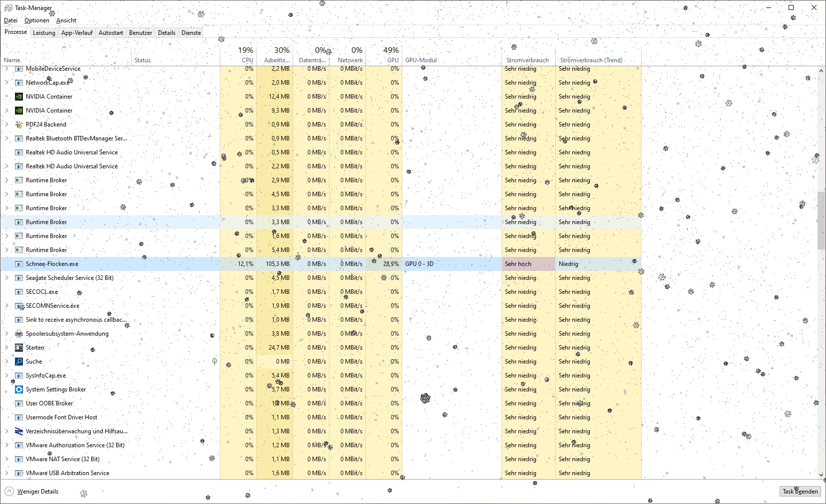The height and width of the screenshot is (504, 826).
Task: Expand the PDF24 Backend process group
Action: (x=6, y=125)
